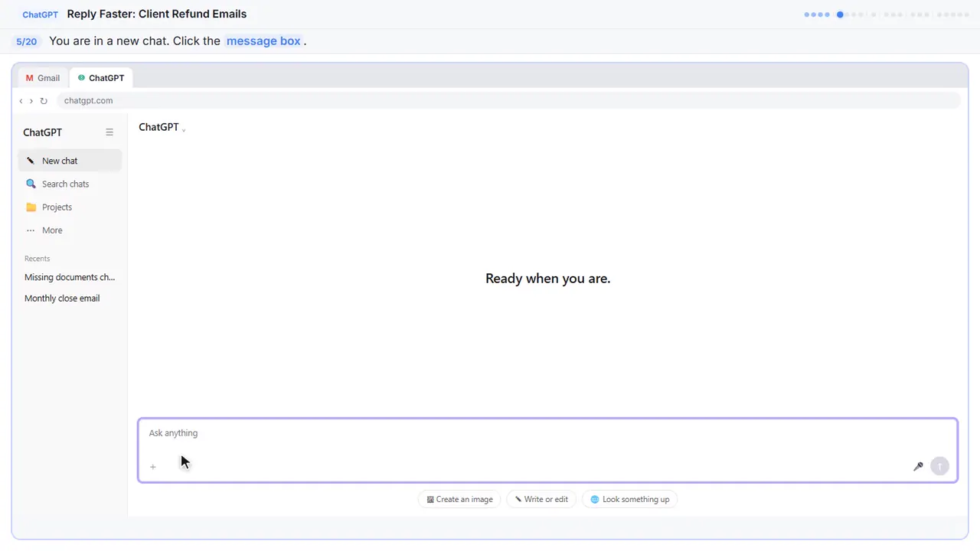Select the ChatGPT browser tab

101,78
